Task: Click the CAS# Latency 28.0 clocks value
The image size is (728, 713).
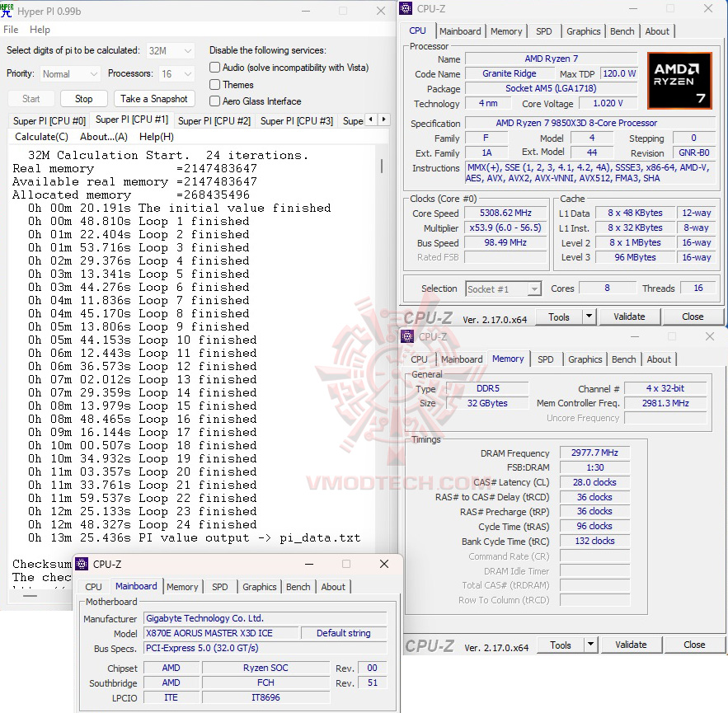Action: [x=594, y=482]
